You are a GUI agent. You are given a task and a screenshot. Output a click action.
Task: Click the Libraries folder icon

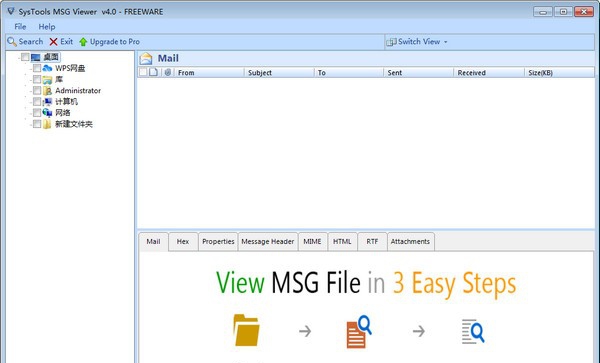(x=47, y=80)
